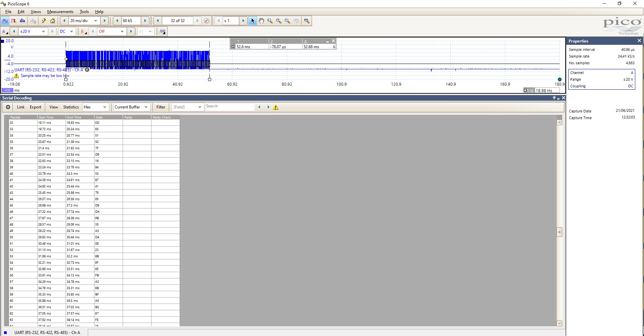Open Channel A DC coupling dropdown

click(x=71, y=31)
